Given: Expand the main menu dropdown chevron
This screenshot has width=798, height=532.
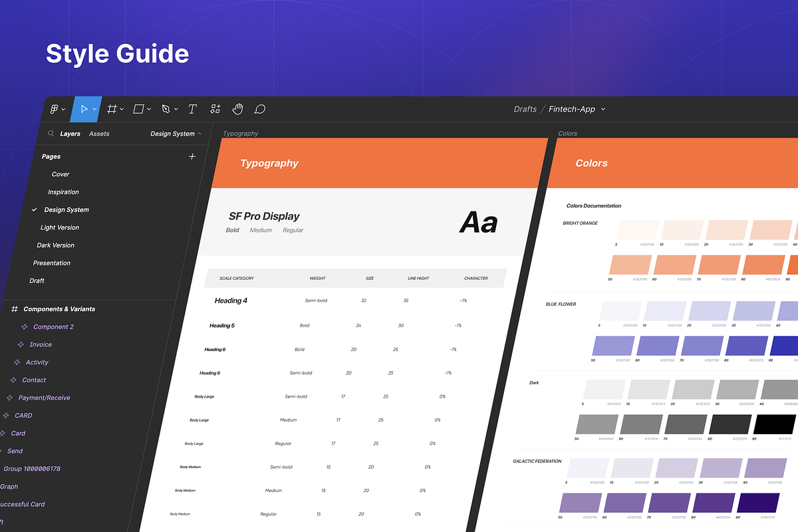Looking at the screenshot, I should (x=63, y=110).
